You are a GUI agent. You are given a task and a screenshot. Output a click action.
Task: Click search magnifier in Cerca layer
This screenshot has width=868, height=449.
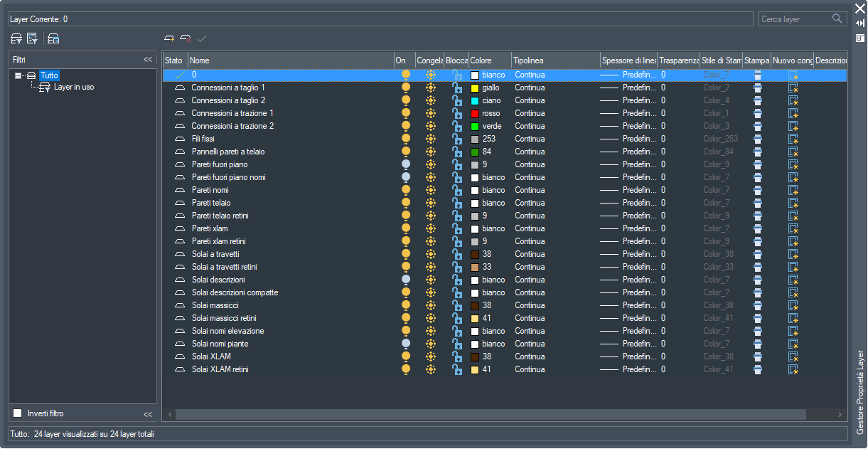[837, 19]
